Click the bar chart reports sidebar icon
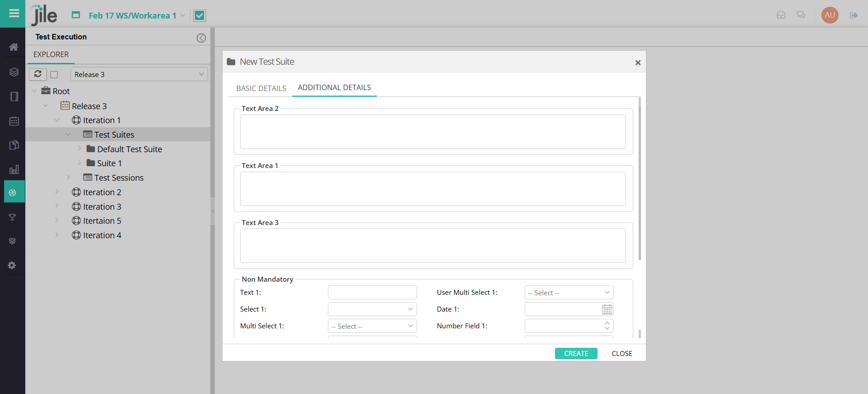 coord(14,170)
